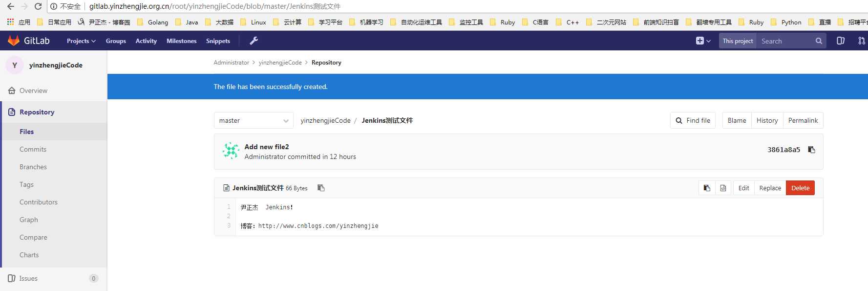Open the C++ bookmark folder
868x291 pixels.
tap(567, 22)
